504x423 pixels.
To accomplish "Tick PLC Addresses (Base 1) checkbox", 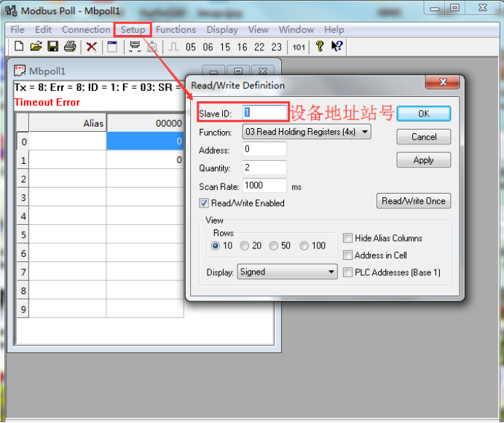I will point(348,272).
